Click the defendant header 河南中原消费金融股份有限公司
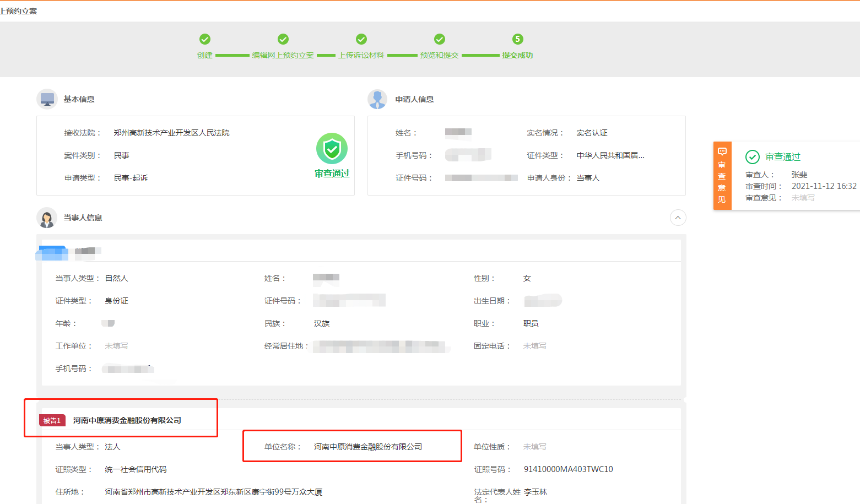860x504 pixels. pos(127,420)
